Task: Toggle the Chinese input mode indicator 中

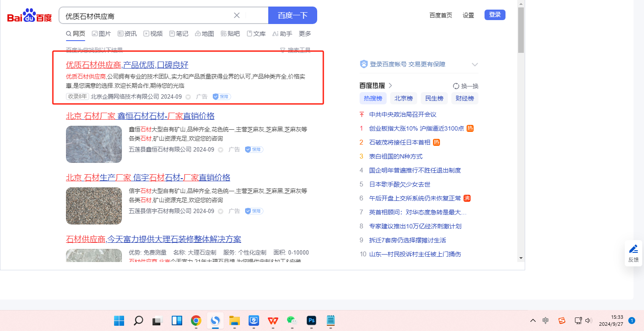Action: (x=546, y=321)
